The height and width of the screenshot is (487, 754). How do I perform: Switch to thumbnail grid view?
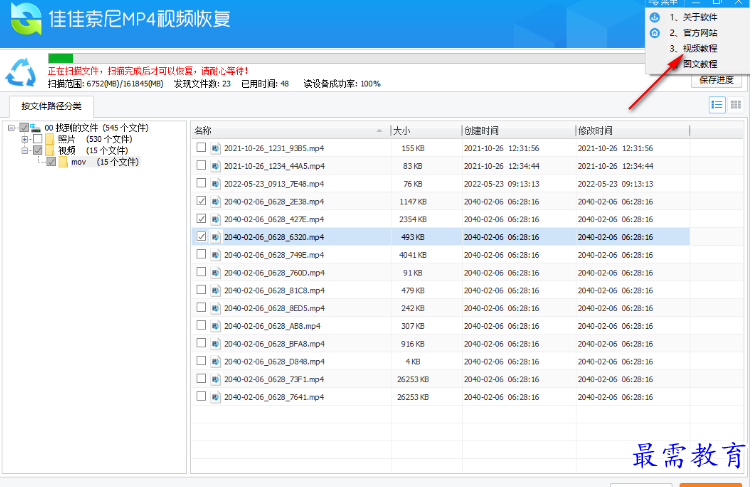pos(736,105)
